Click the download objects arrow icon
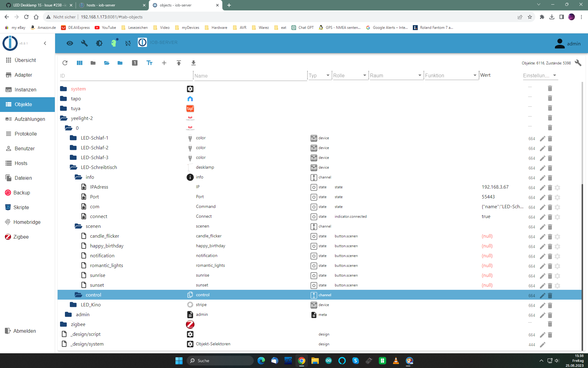Viewport: 588px width, 368px height. (x=194, y=63)
